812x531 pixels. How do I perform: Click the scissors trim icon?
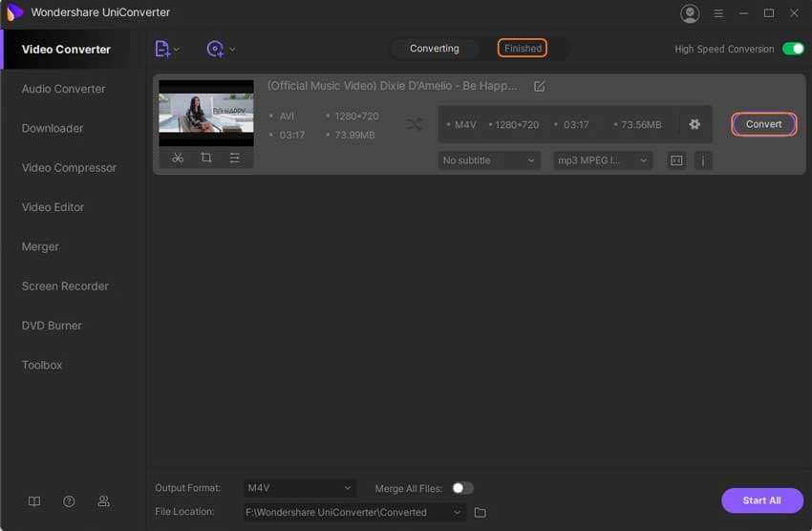click(178, 158)
